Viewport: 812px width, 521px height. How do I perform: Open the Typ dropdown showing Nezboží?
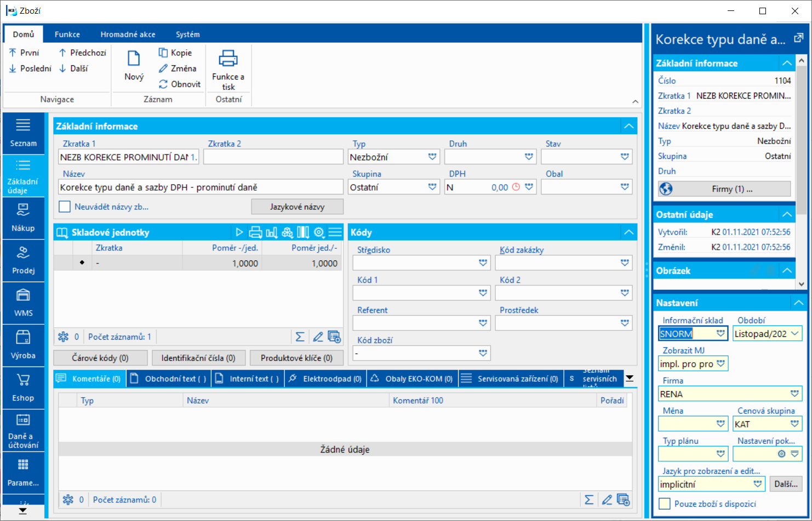[432, 157]
